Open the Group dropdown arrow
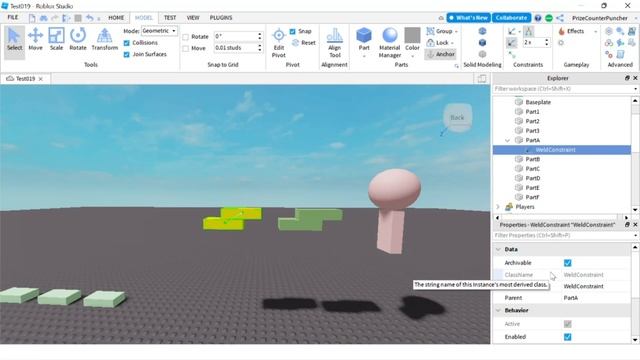 click(456, 31)
